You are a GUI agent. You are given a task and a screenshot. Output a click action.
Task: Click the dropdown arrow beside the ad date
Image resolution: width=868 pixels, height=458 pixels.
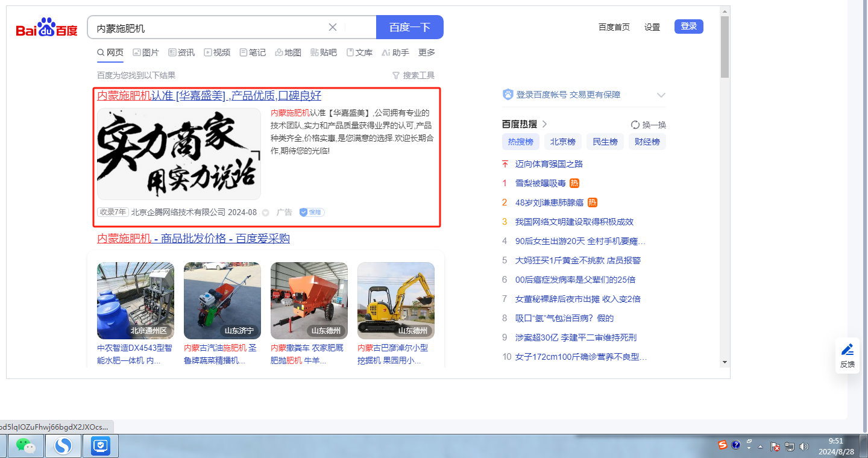(265, 213)
